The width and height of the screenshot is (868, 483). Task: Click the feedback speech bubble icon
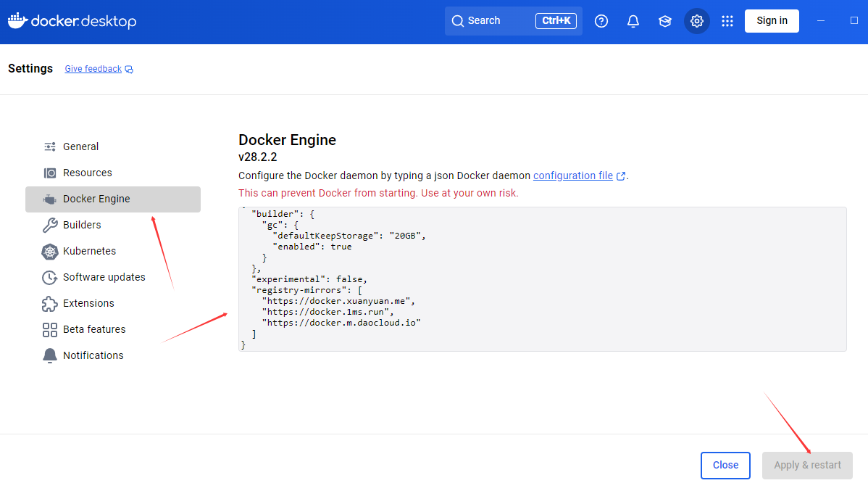129,69
